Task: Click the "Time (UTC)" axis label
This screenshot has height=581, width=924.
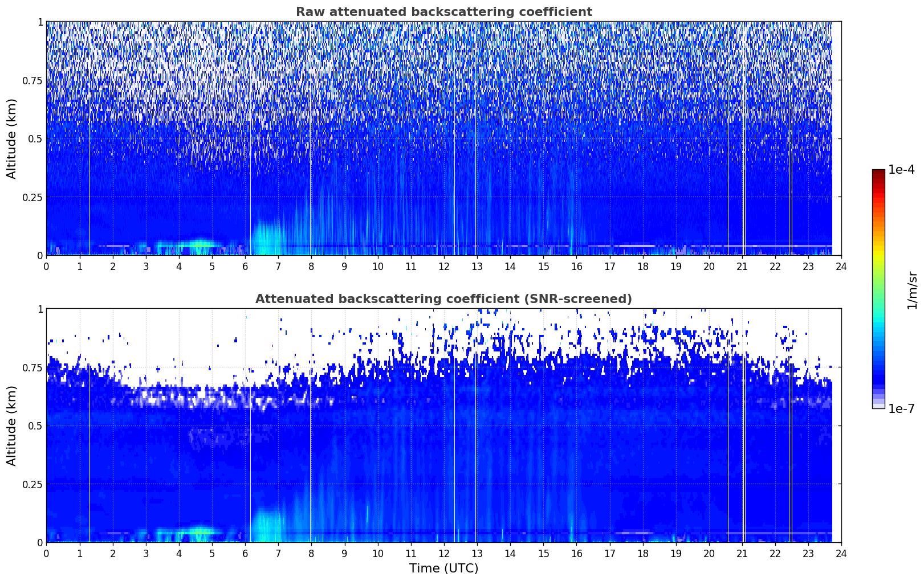Action: click(x=443, y=568)
